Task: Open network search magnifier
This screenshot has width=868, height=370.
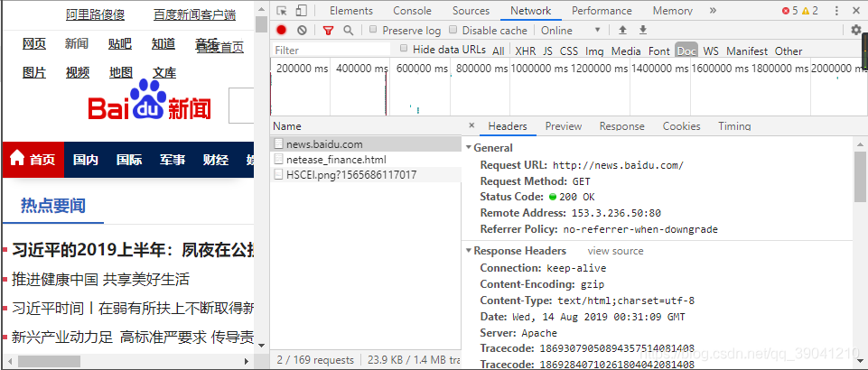Action: [349, 31]
